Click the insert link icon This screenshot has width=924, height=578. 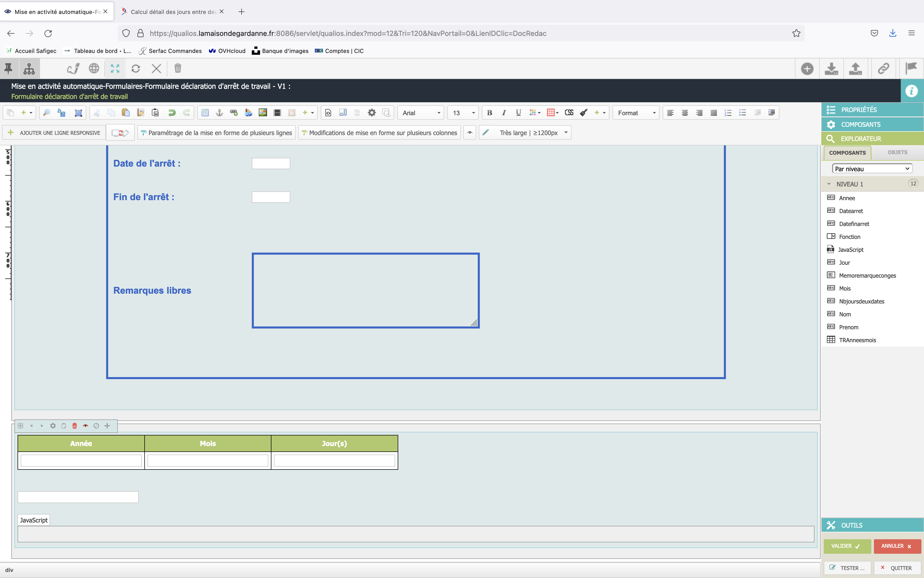(234, 113)
